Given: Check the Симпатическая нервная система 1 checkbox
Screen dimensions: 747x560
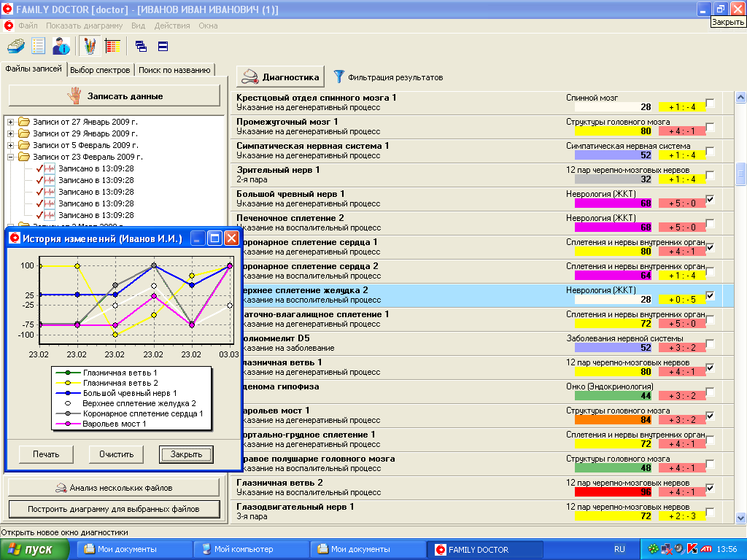Looking at the screenshot, I should 710,151.
